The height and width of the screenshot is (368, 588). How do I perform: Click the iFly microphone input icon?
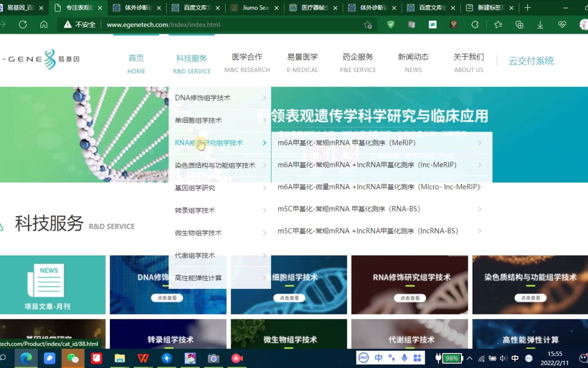[404, 358]
